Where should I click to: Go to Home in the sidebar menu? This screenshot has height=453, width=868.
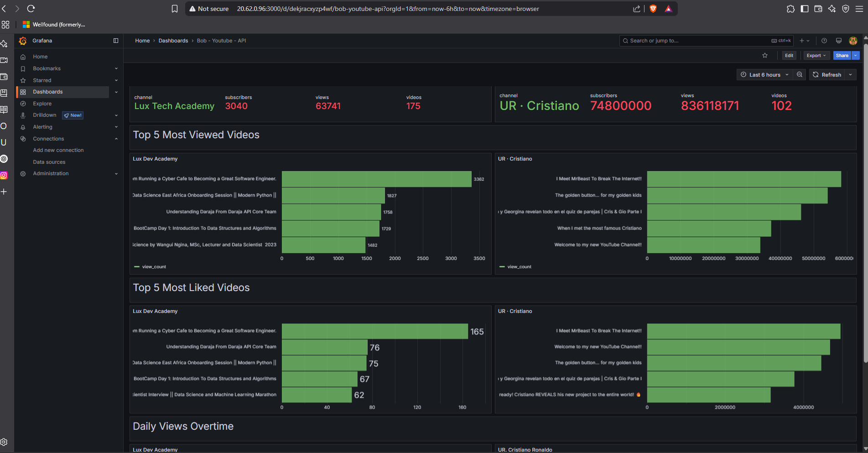click(40, 57)
